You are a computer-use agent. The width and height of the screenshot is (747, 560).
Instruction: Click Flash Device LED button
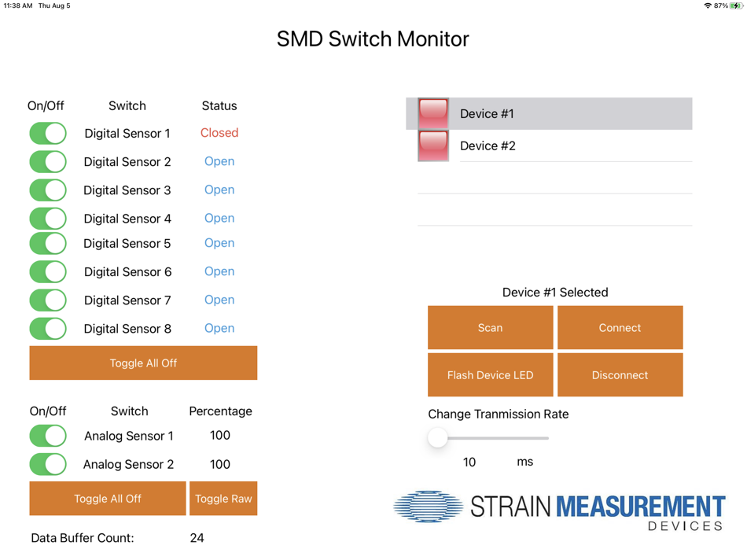[490, 374]
